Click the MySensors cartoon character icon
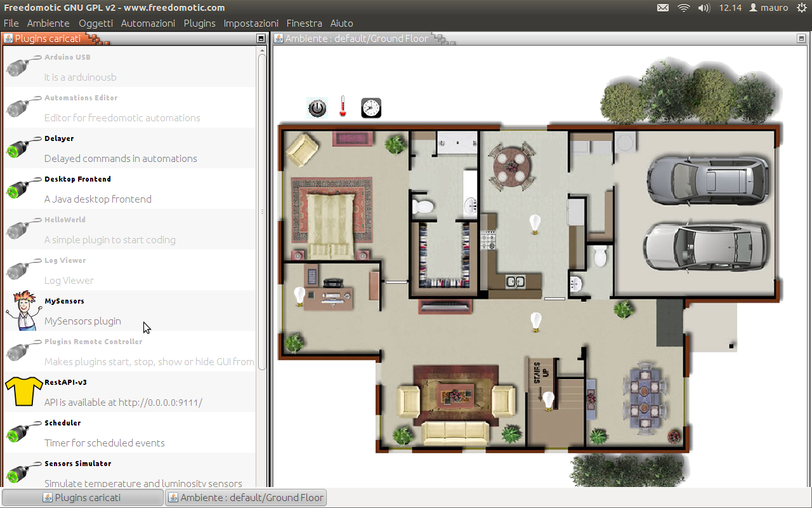This screenshot has height=508, width=812. (22, 311)
